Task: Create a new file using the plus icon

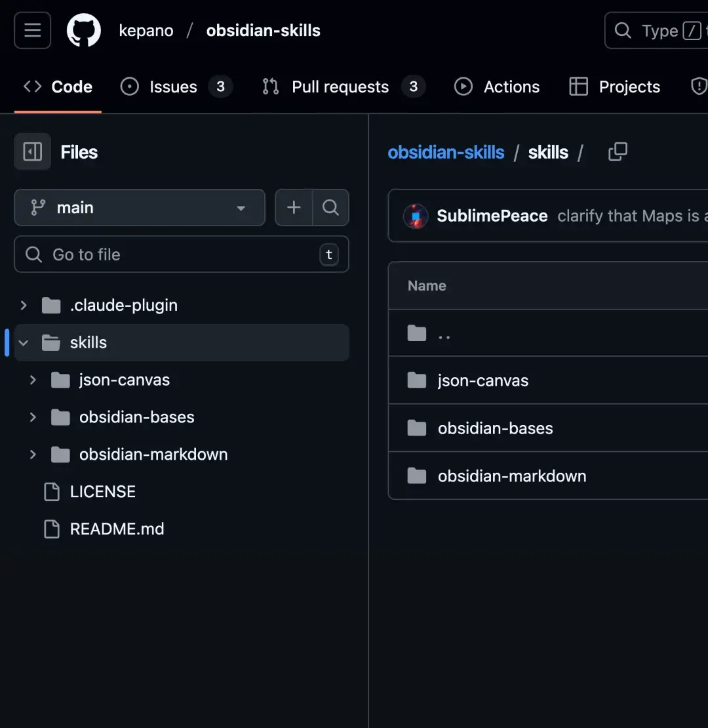Action: tap(293, 207)
